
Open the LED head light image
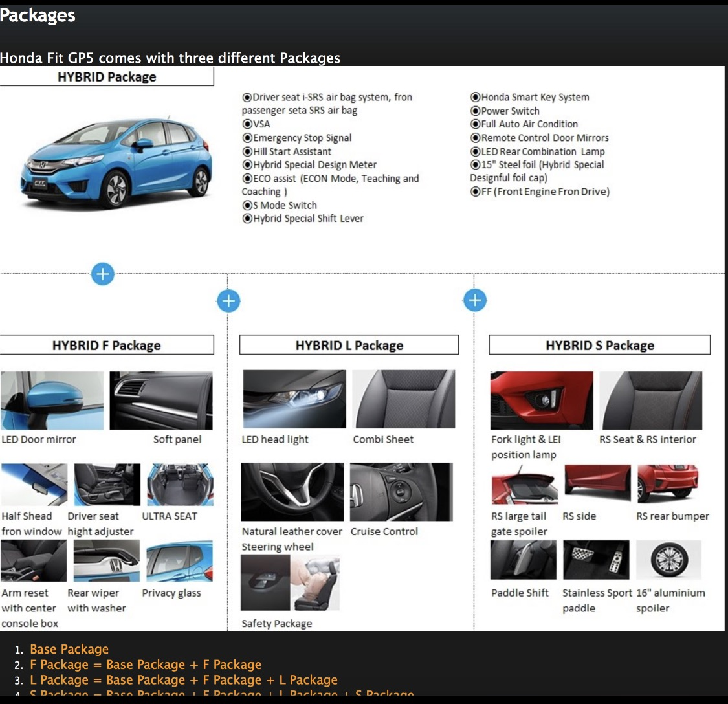[294, 399]
